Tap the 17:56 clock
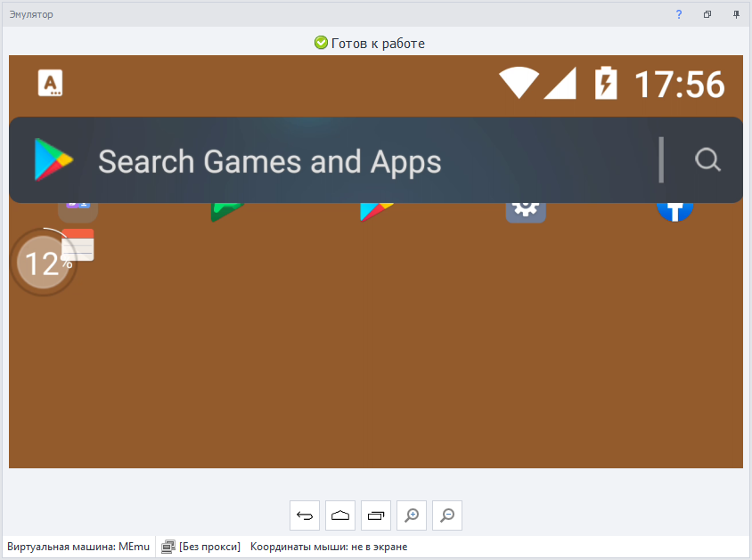The height and width of the screenshot is (560, 752). tap(679, 85)
